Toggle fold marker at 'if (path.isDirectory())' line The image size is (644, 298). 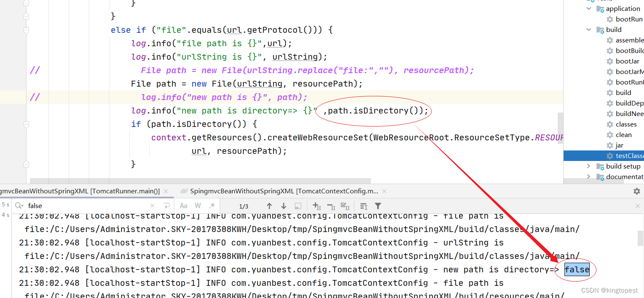26,124
